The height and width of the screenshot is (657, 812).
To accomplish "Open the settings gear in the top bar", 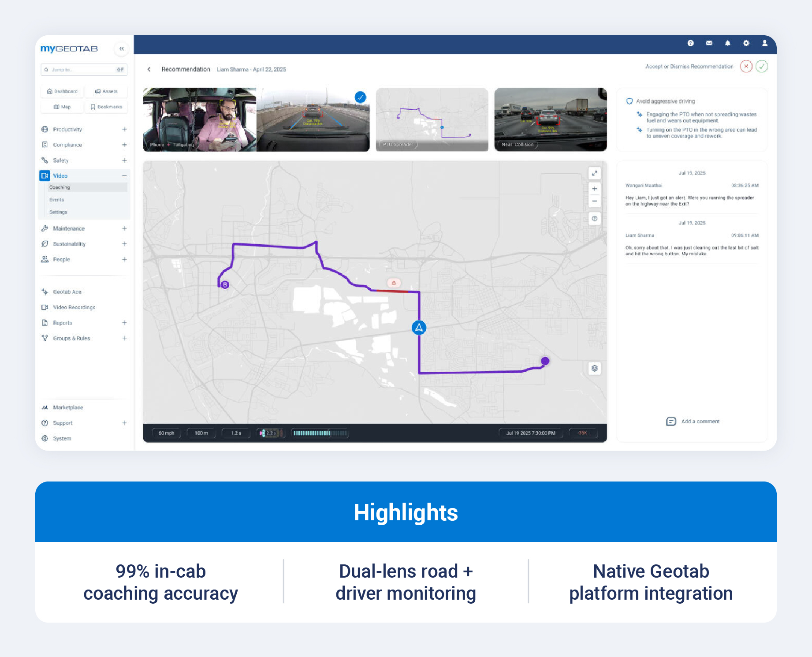I will 746,43.
